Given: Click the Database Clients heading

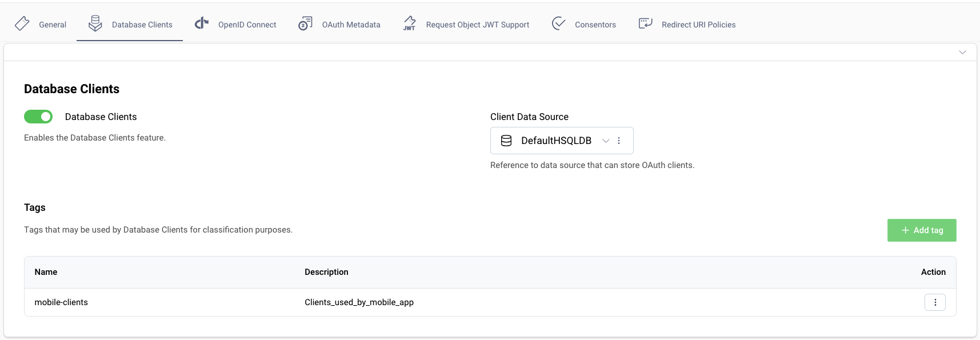Looking at the screenshot, I should click(x=71, y=89).
